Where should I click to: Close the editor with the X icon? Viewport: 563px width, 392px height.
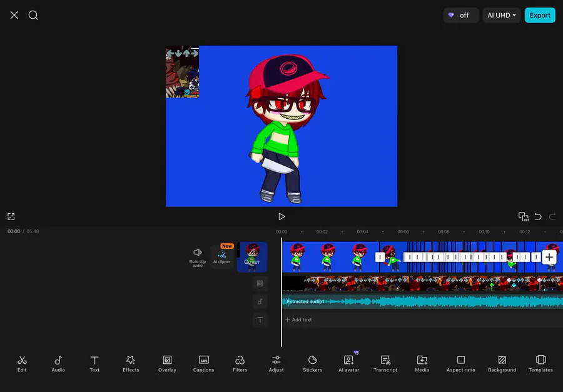[14, 15]
